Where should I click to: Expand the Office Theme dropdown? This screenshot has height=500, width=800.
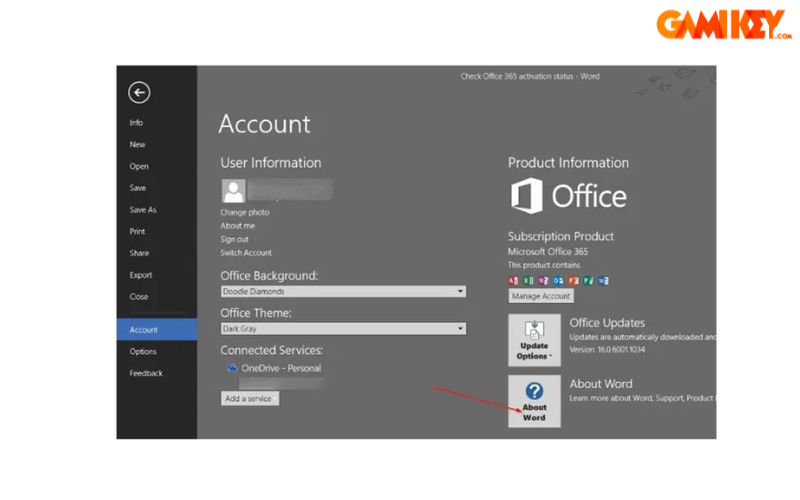pyautogui.click(x=343, y=328)
